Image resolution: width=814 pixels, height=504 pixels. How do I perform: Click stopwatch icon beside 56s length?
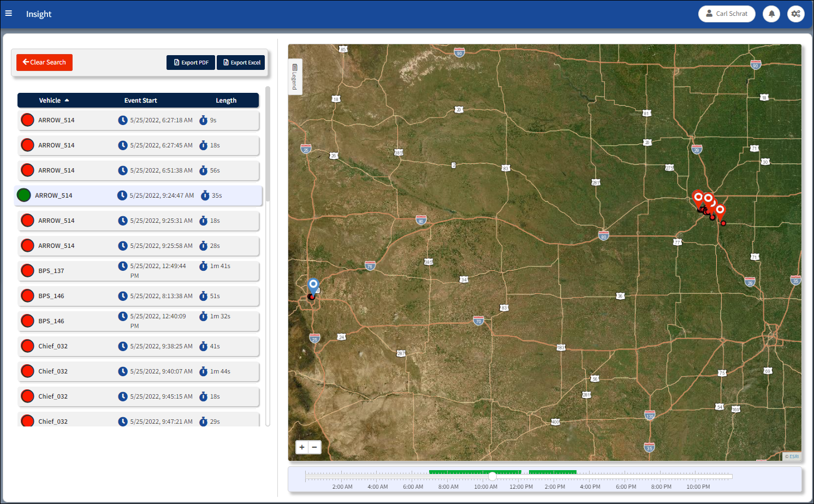(203, 170)
